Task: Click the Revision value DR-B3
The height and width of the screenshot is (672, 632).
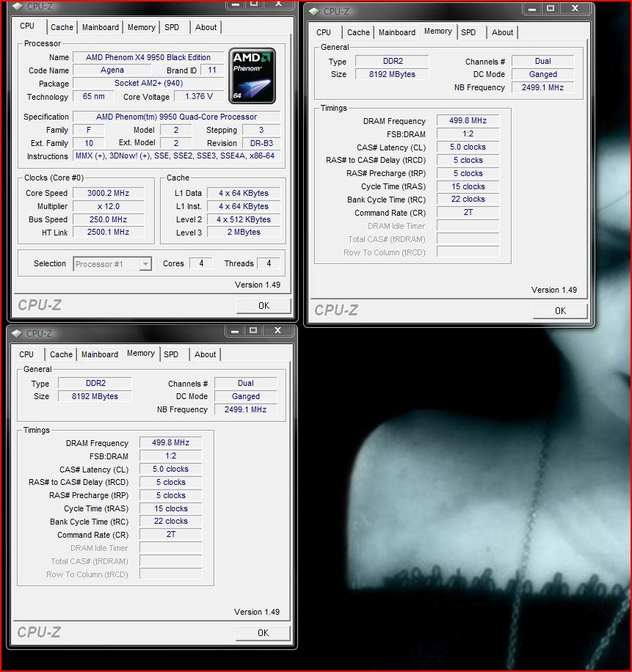Action: pos(261,143)
